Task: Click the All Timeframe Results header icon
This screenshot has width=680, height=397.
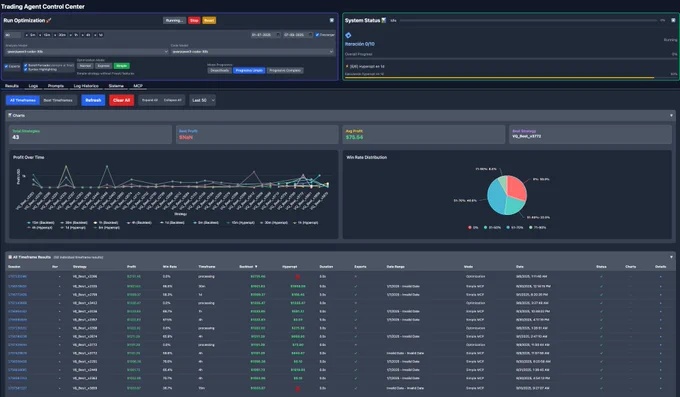Action: point(10,257)
